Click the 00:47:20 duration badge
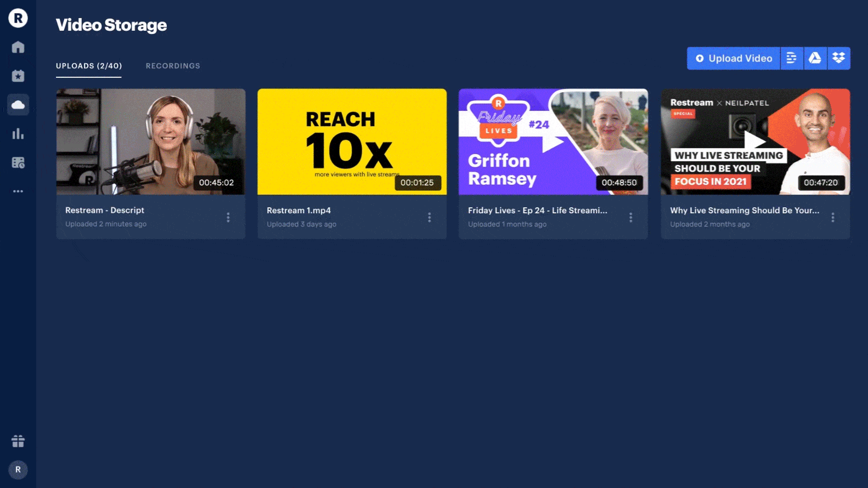The height and width of the screenshot is (488, 868). tap(821, 183)
